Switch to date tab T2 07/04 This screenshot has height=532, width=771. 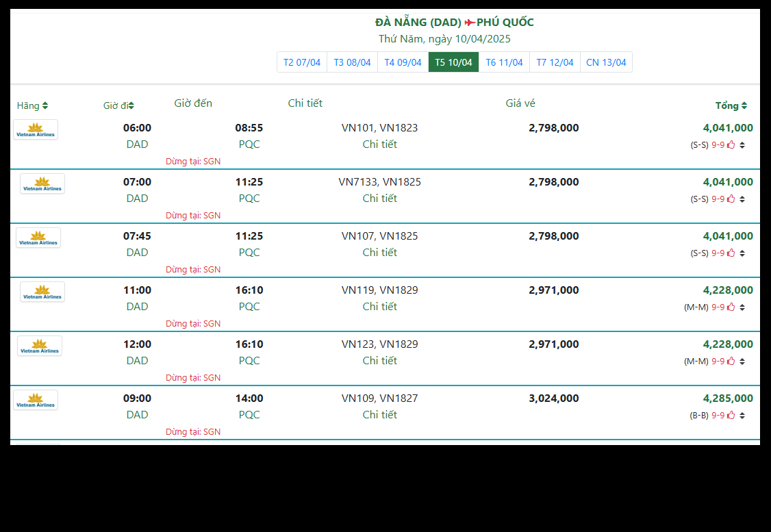click(302, 62)
